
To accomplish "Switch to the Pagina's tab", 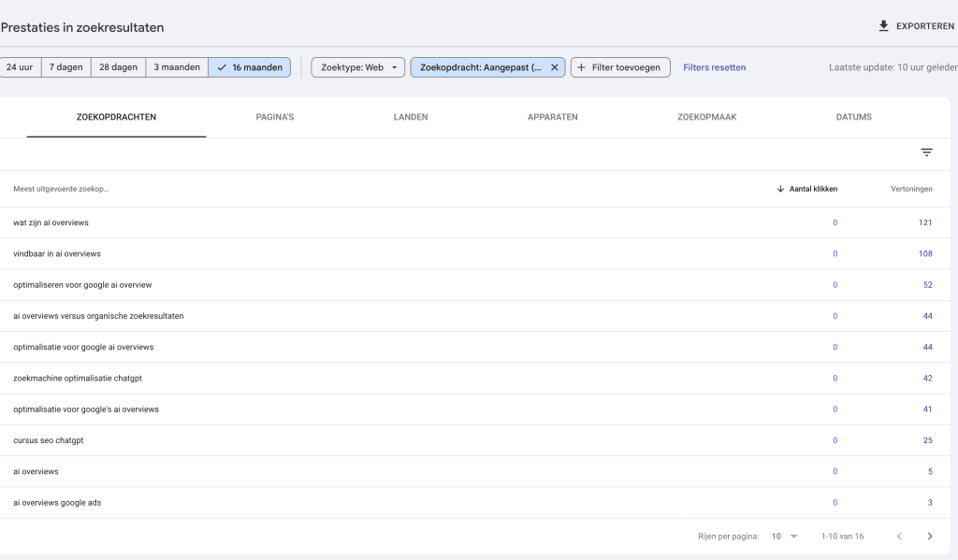I will 275,117.
